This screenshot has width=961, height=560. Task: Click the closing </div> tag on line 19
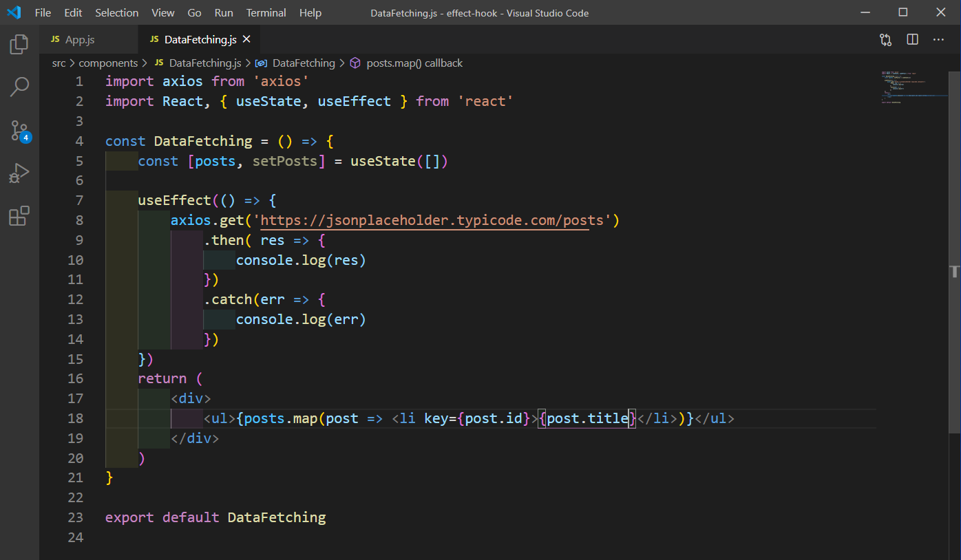pyautogui.click(x=195, y=438)
